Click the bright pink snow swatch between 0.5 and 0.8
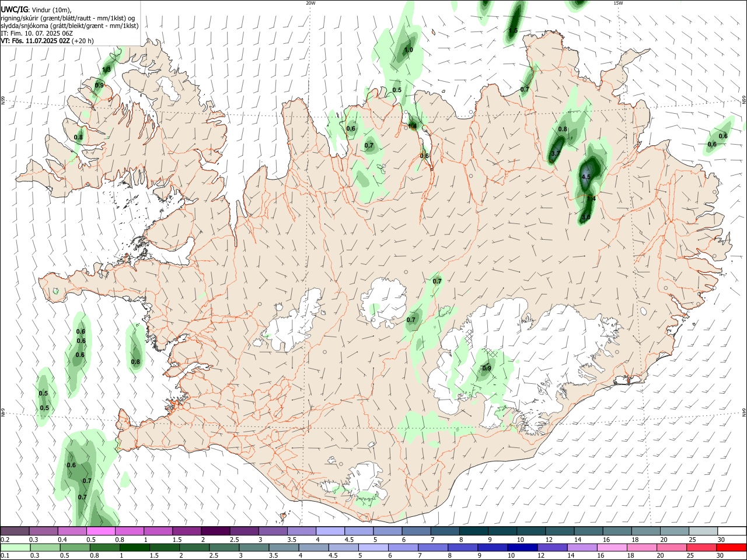Screen dimensions: 747x560 (100, 531)
